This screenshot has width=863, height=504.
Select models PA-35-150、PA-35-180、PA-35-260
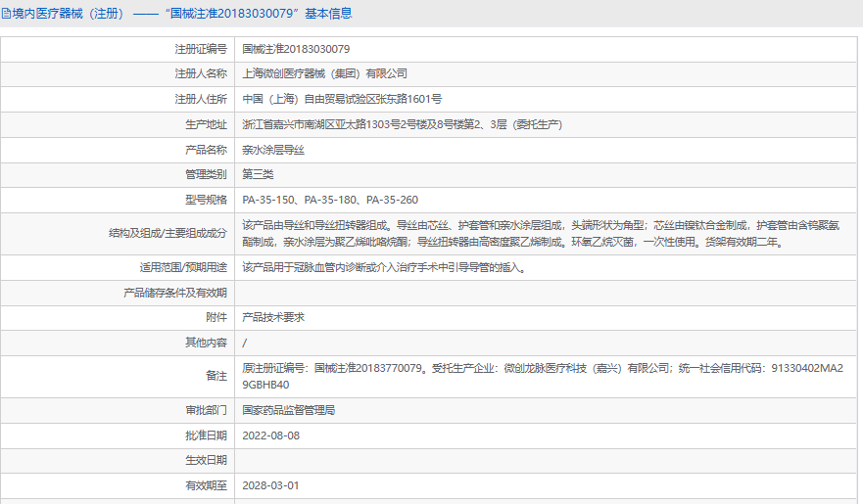[x=330, y=200]
